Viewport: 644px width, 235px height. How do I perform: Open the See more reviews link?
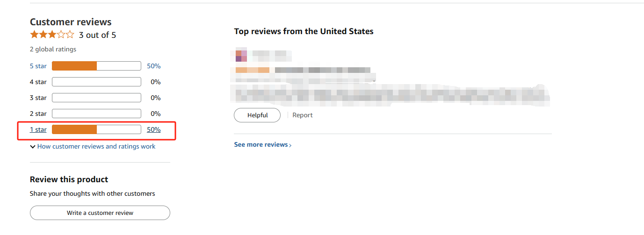(x=261, y=145)
